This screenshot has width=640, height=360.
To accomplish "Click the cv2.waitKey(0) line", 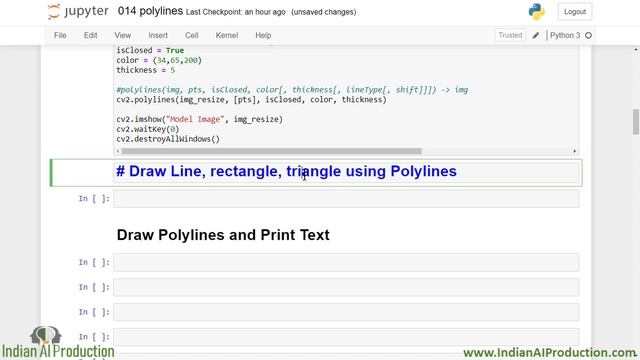I will point(148,129).
